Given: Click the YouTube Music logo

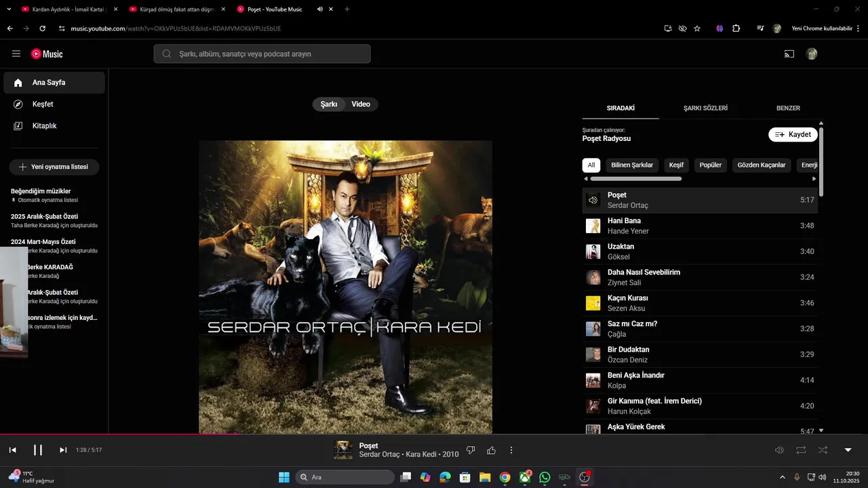Looking at the screenshot, I should click(x=47, y=54).
